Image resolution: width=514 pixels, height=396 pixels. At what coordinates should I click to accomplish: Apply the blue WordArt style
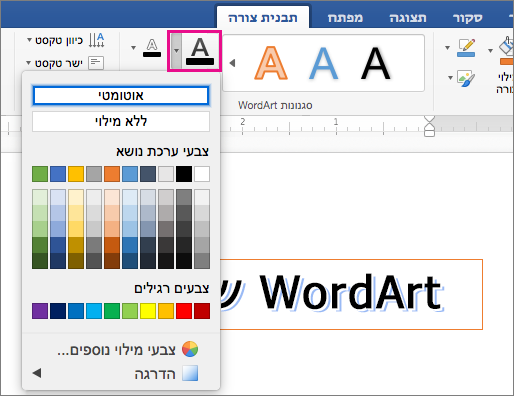coord(323,63)
